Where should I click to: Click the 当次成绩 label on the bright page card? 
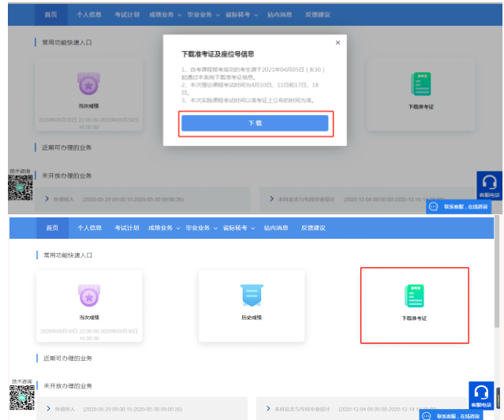coord(89,318)
